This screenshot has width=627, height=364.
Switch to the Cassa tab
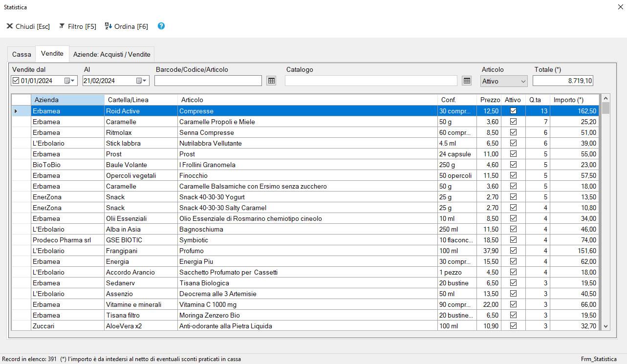tap(22, 54)
